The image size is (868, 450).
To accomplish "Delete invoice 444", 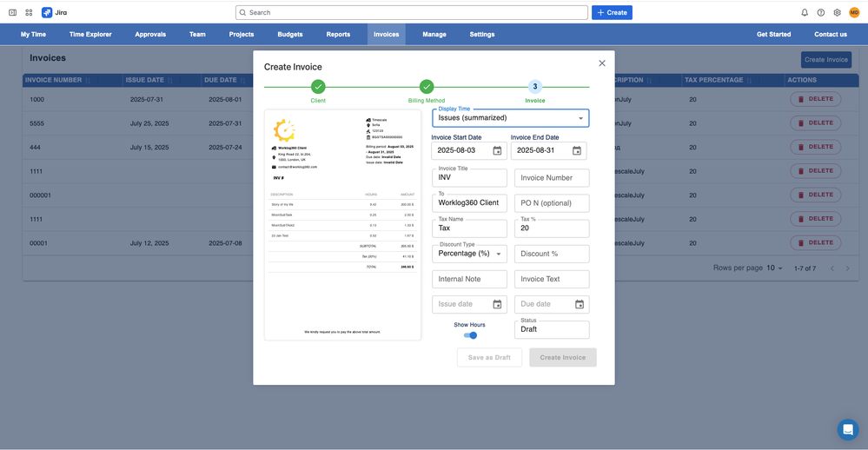I will pyautogui.click(x=815, y=147).
